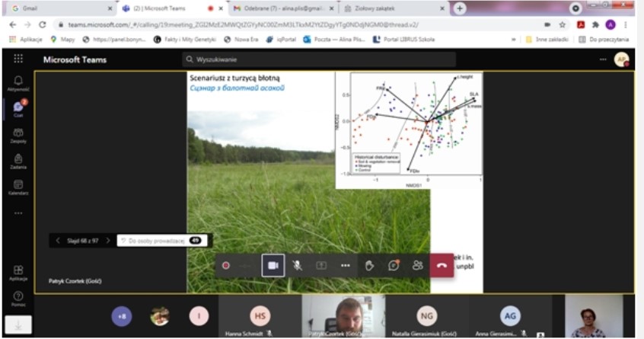
Task: Open Aktywność in the Teams sidebar
Action: (x=18, y=83)
